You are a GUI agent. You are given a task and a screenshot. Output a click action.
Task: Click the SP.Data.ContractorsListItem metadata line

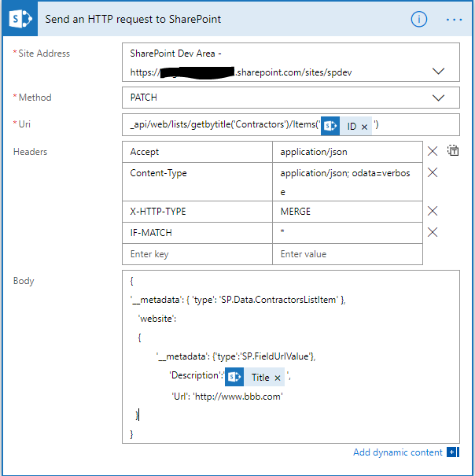(238, 300)
